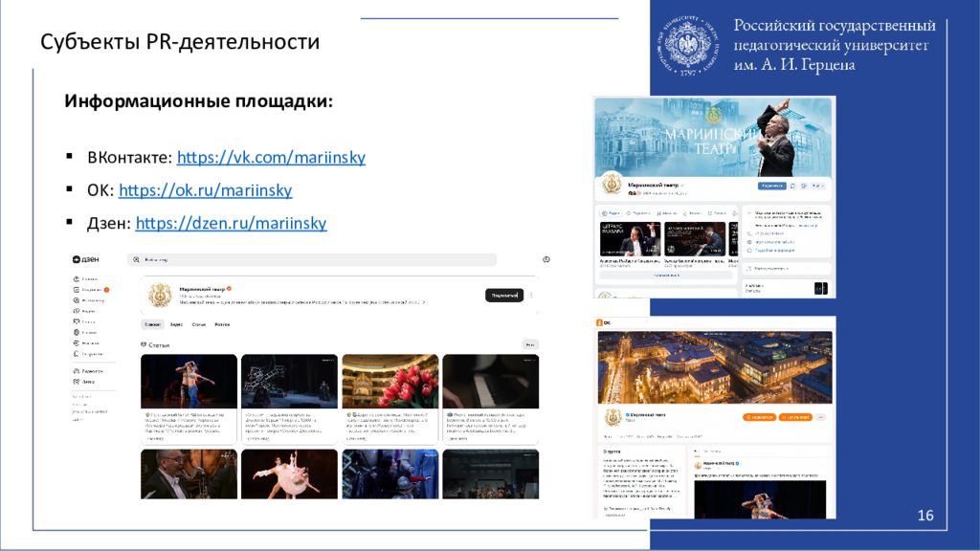Open the dropdown at the end of the VK profile action row
The width and height of the screenshot is (980, 551).
click(818, 186)
